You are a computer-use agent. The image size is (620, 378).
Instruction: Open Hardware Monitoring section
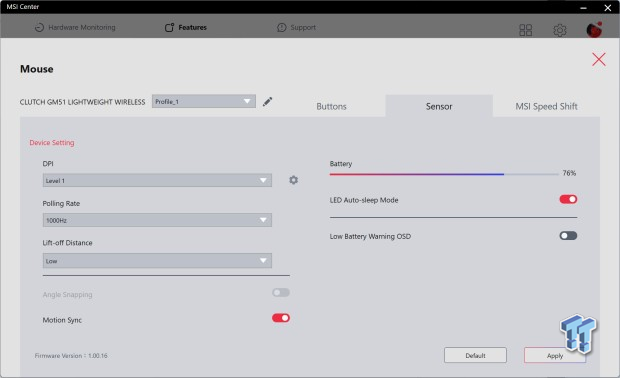click(75, 27)
